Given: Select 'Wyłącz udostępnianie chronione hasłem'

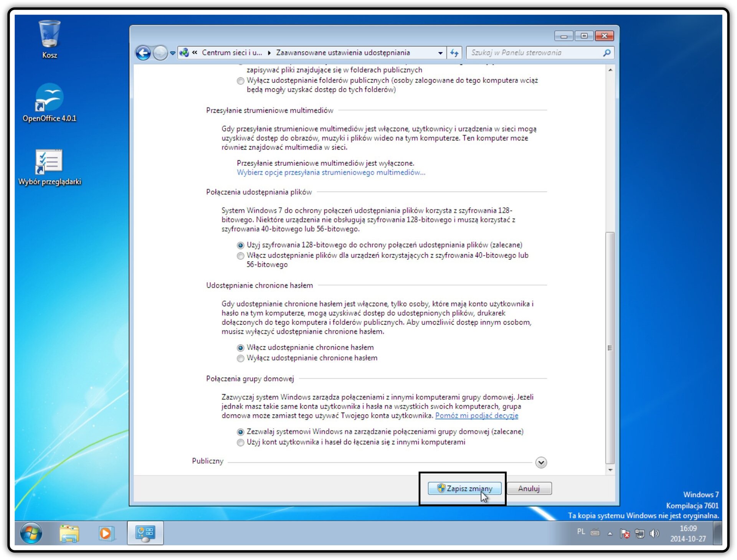Looking at the screenshot, I should pyautogui.click(x=240, y=358).
